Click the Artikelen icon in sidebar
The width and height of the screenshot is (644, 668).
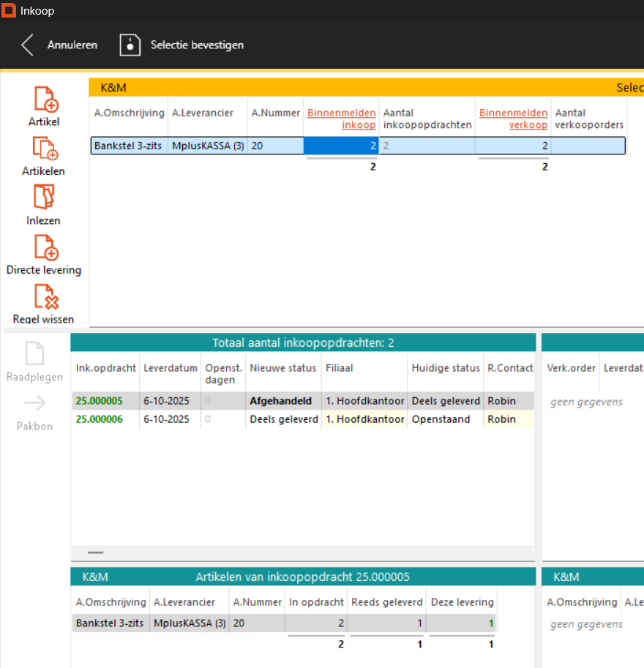tap(45, 149)
